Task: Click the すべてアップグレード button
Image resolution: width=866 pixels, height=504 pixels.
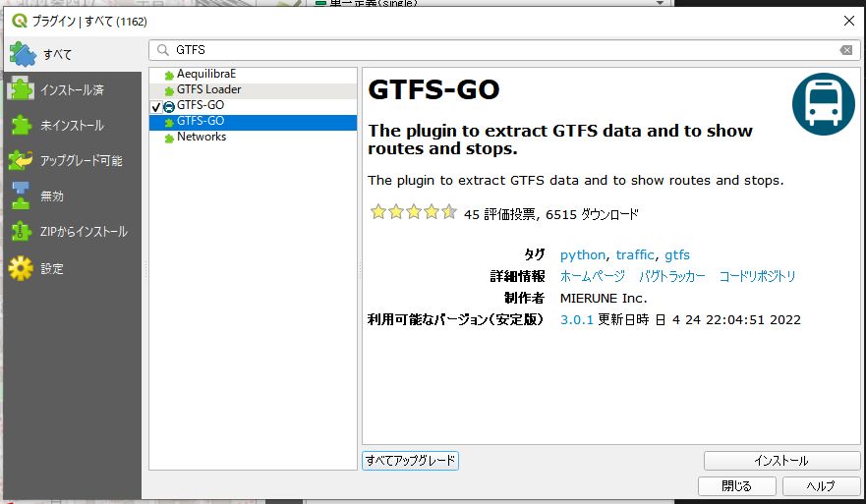Action: click(410, 461)
